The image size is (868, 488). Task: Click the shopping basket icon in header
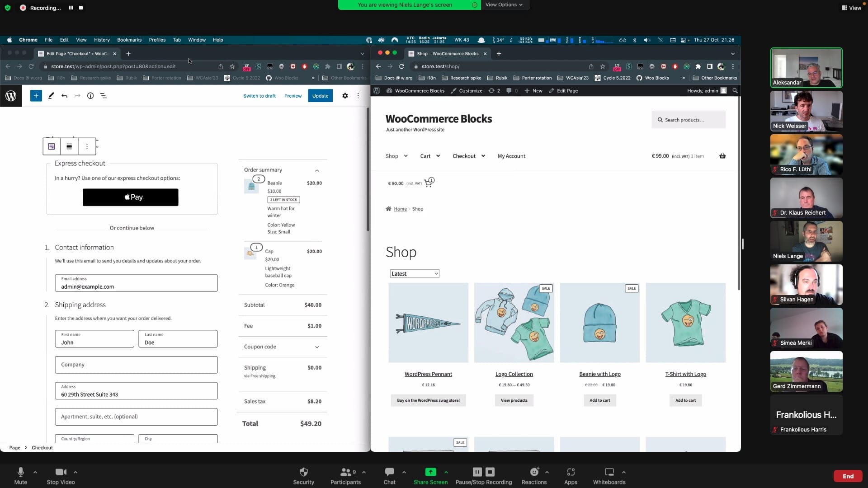[x=722, y=156]
